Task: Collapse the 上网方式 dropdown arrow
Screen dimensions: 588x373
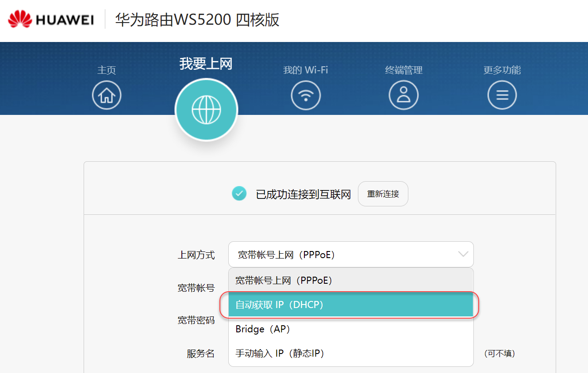Action: [x=463, y=254]
